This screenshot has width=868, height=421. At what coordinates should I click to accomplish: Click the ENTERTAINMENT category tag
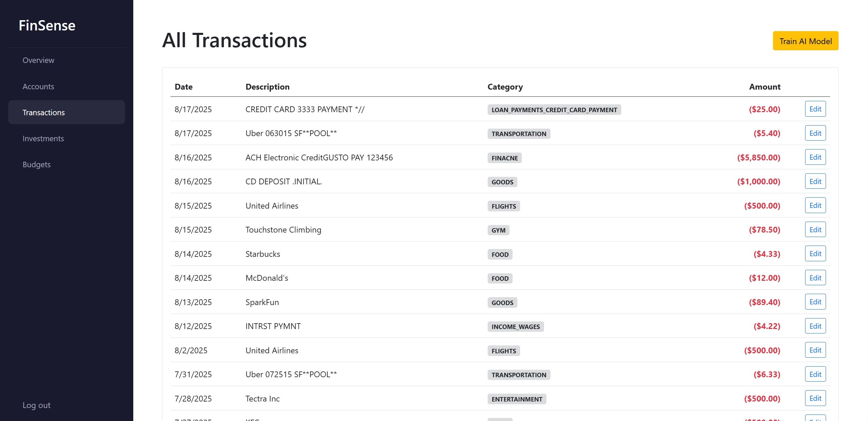click(517, 399)
